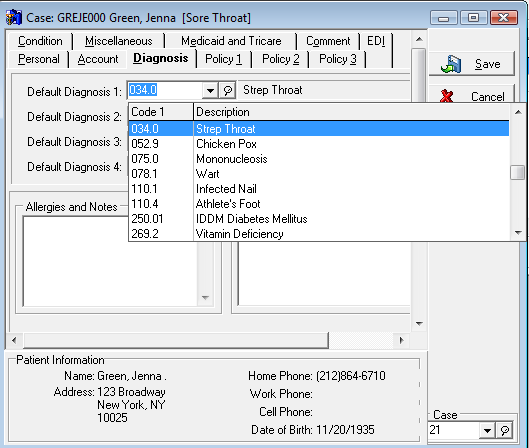
Task: Click the magnifier lookup icon next to Case number
Action: (x=505, y=430)
